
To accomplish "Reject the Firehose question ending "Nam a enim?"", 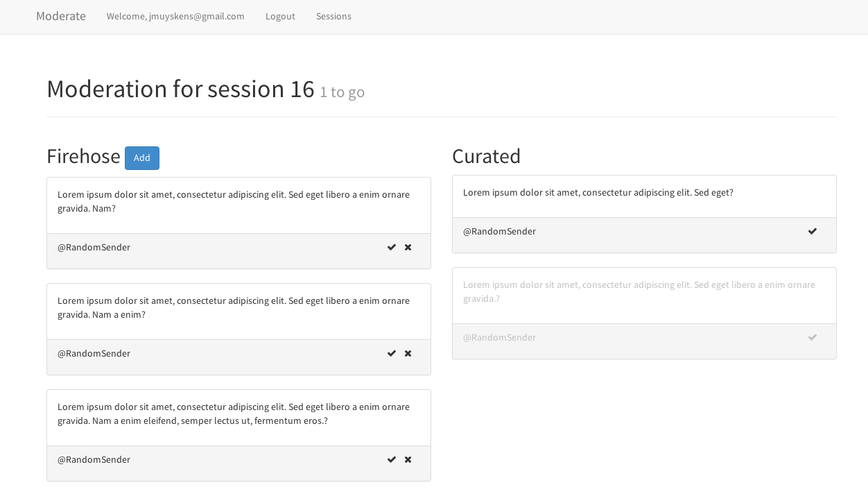I will pos(408,354).
